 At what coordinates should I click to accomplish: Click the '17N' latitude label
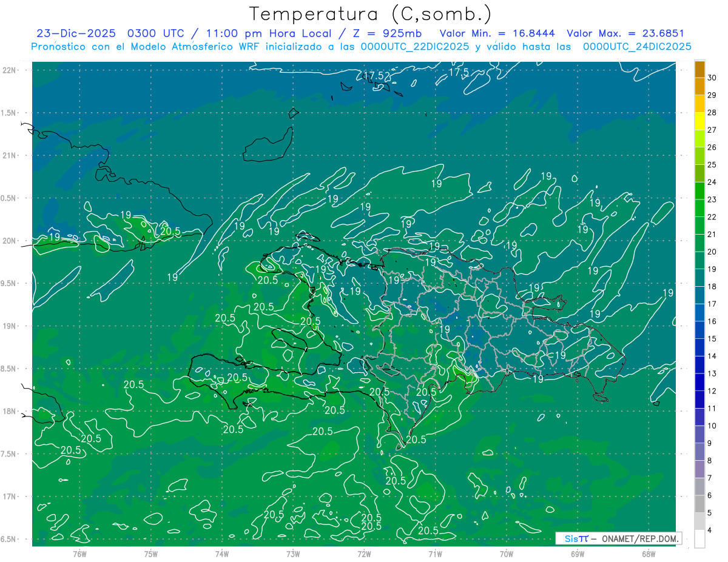9,497
